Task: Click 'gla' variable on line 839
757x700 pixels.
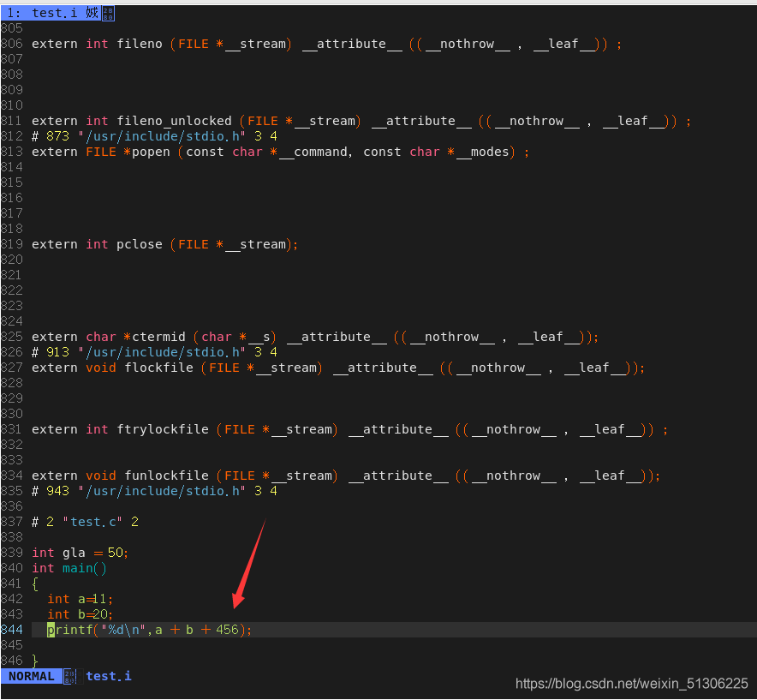Action: point(74,553)
